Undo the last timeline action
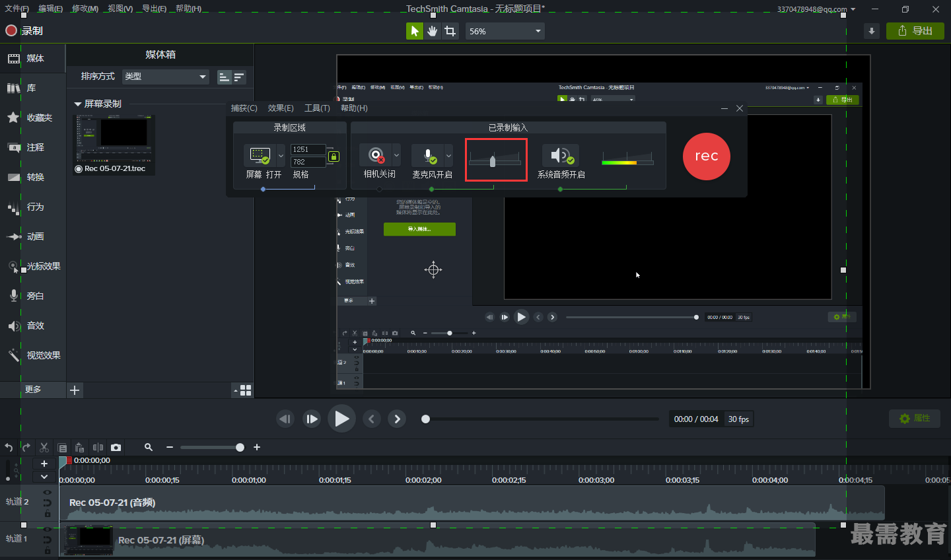Viewport: 951px width, 560px height. point(9,447)
